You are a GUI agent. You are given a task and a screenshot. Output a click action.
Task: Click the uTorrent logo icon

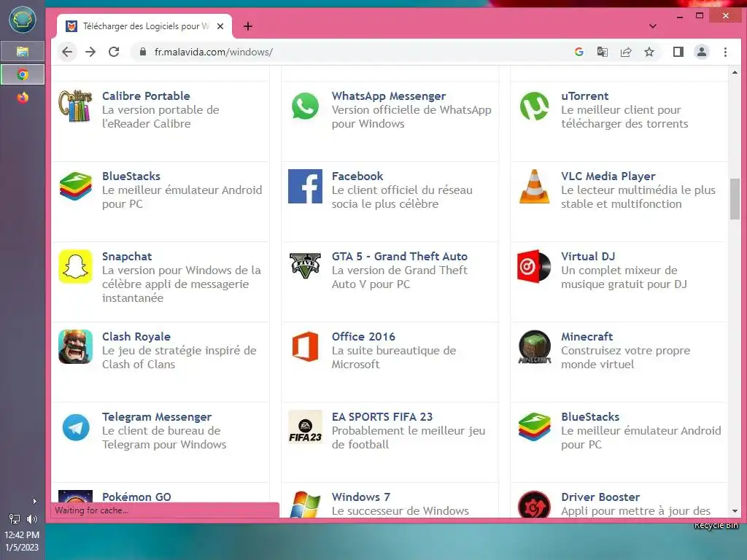(535, 106)
